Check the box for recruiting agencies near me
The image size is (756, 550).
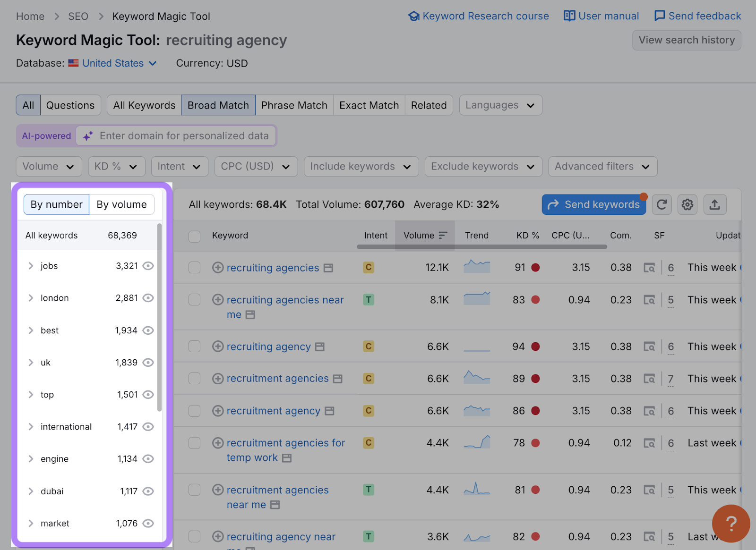tap(195, 300)
